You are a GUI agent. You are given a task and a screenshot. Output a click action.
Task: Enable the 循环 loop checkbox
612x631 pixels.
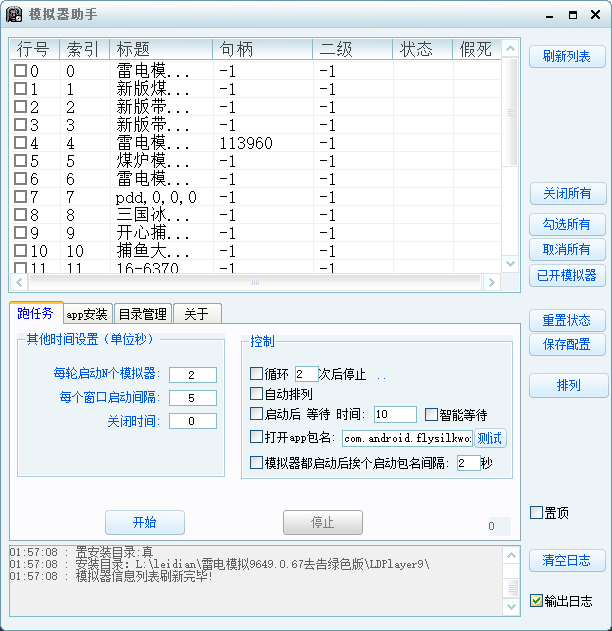pos(256,373)
